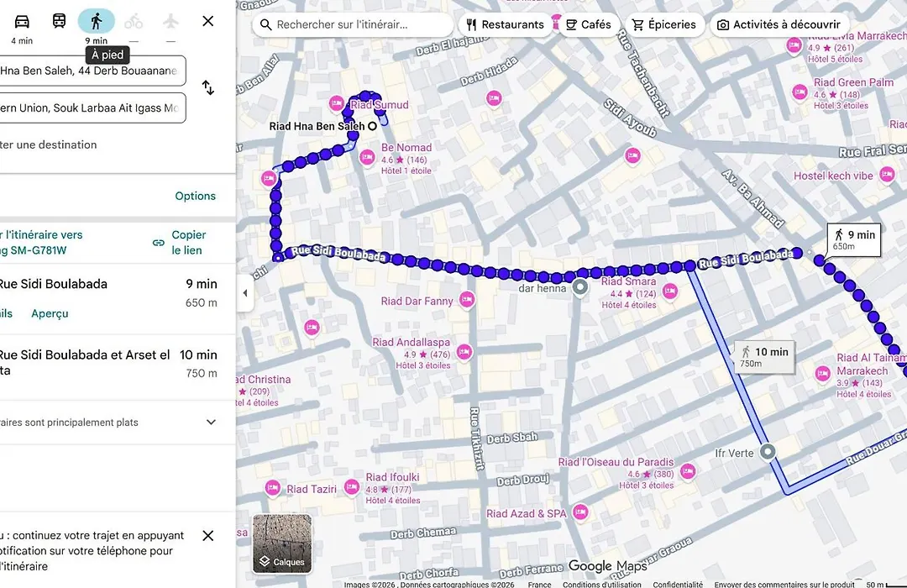
Task: Click the Riad Smara hotel pin
Action: [x=670, y=291]
